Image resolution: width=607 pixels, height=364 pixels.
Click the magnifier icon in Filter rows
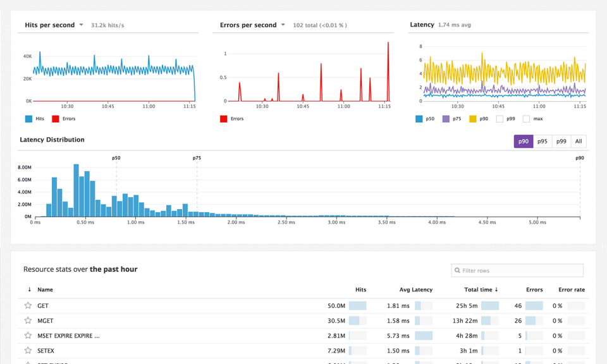coord(457,270)
